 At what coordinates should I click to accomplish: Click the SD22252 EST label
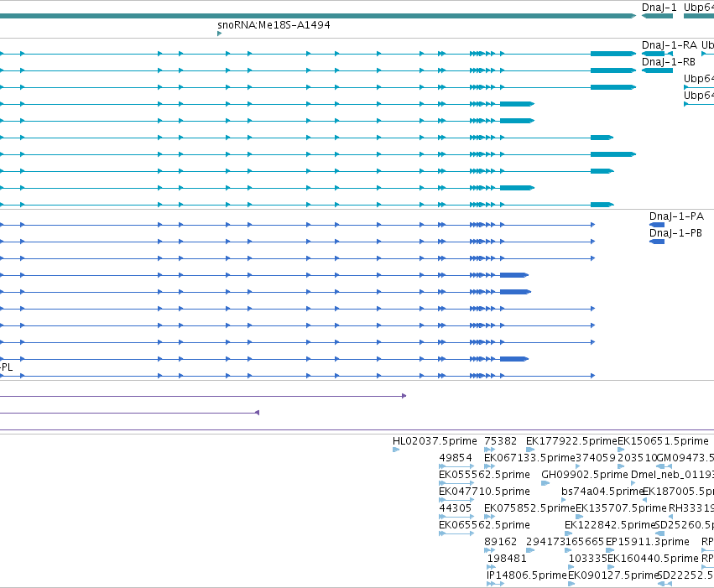point(685,575)
